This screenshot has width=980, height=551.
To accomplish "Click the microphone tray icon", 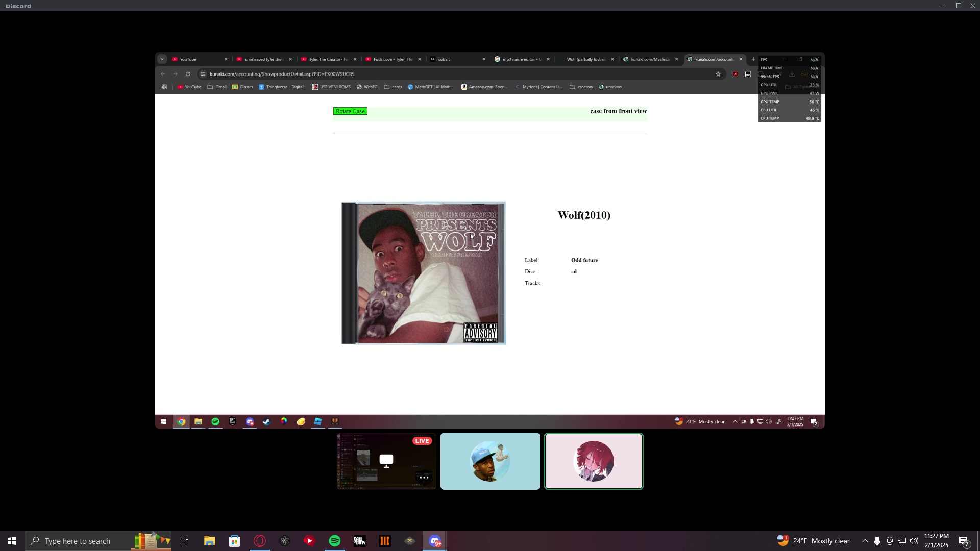I will click(877, 541).
